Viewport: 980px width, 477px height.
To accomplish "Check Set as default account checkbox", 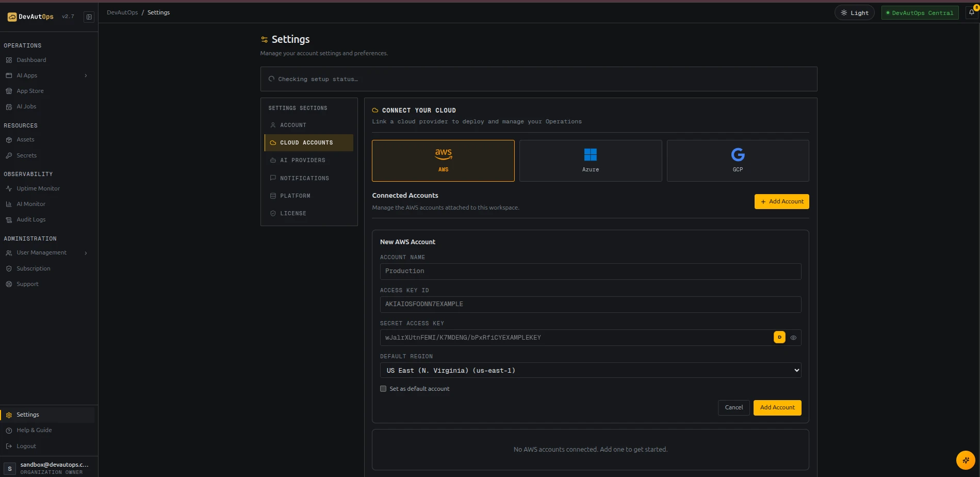I will [383, 389].
